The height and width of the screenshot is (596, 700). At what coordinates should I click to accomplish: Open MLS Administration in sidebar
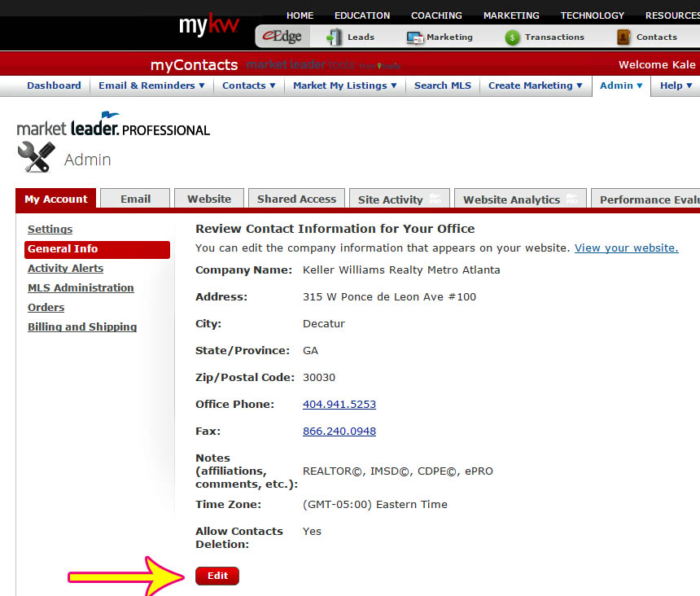(x=81, y=288)
